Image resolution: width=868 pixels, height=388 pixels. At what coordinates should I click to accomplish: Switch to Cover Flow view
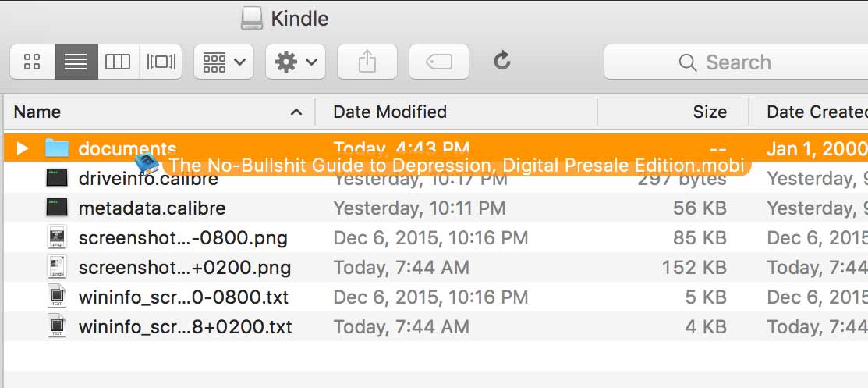(x=161, y=62)
